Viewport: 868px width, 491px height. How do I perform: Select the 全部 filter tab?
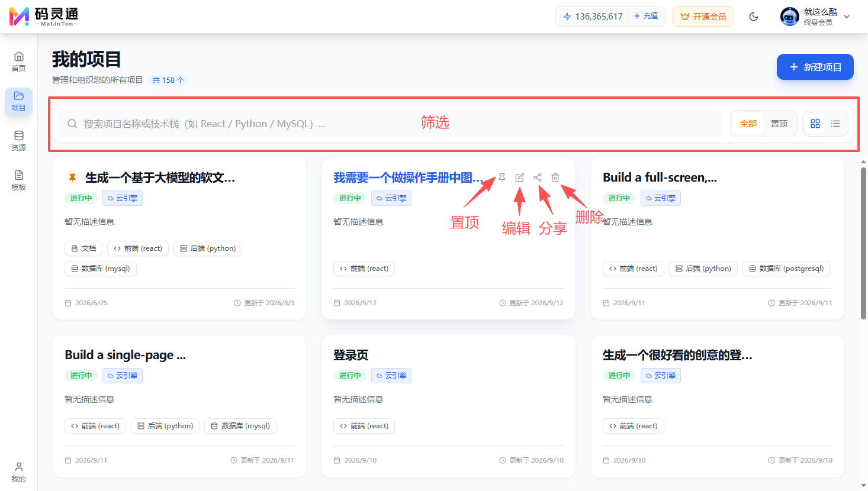pyautogui.click(x=748, y=124)
